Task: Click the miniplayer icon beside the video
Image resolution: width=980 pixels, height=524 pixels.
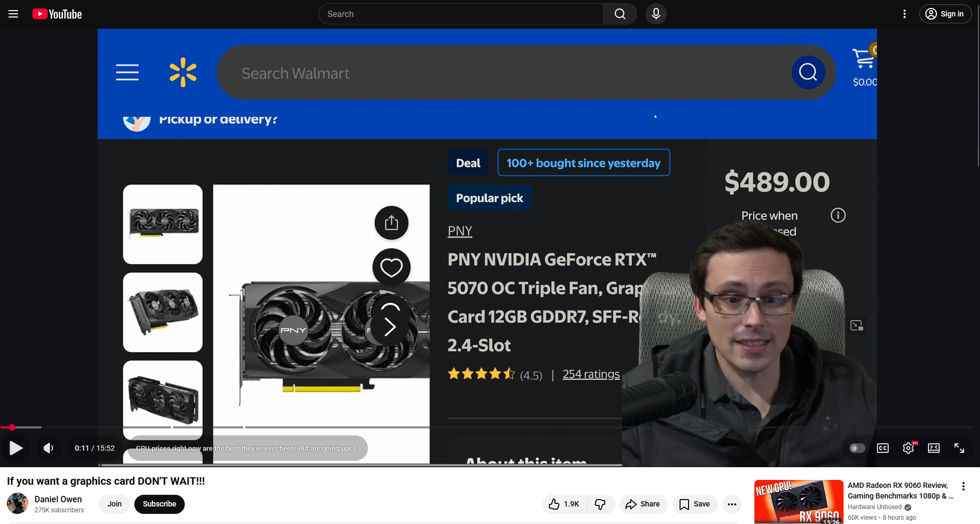Action: coord(857,325)
